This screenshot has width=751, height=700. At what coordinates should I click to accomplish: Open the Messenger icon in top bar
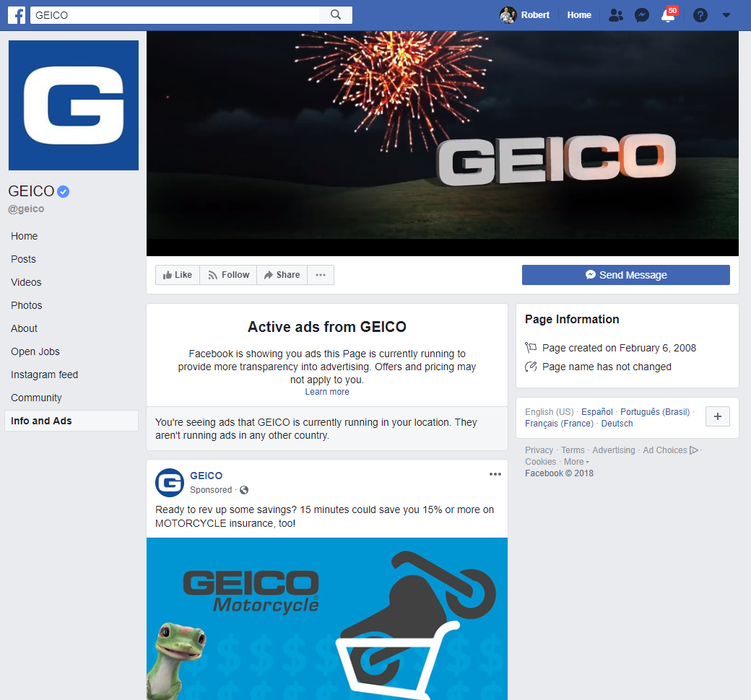641,15
